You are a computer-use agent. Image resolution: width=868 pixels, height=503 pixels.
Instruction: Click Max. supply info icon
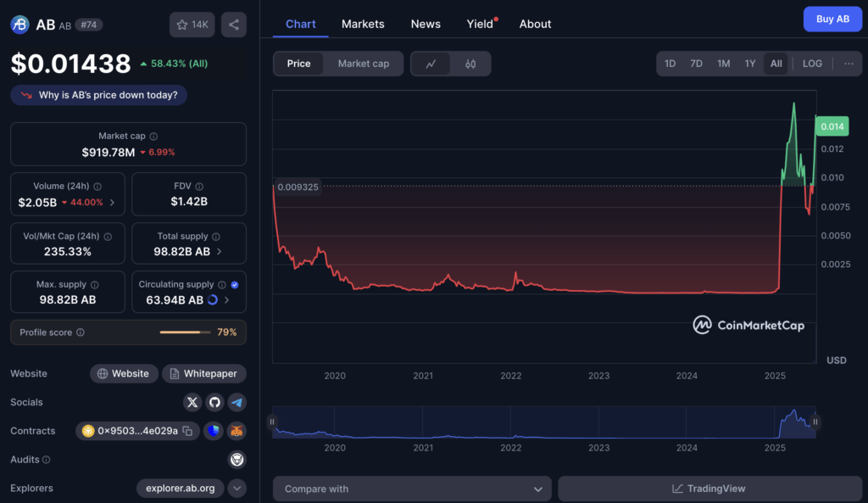pos(95,285)
